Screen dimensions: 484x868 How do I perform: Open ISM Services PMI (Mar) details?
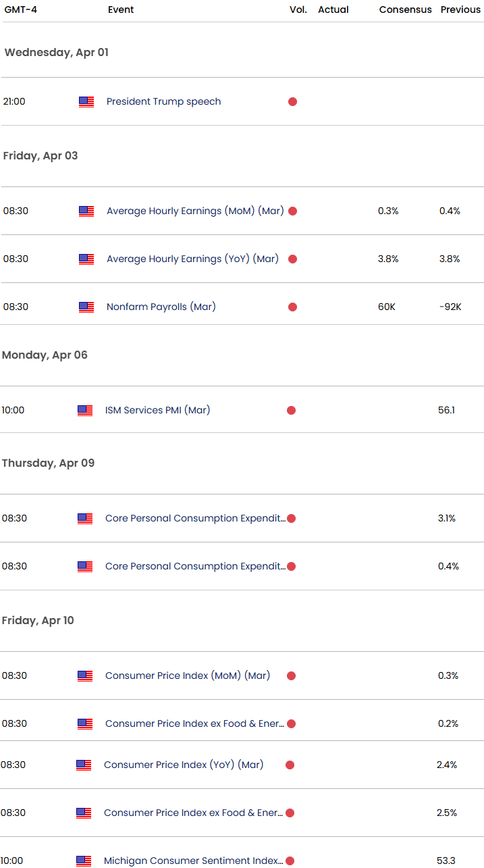157,411
